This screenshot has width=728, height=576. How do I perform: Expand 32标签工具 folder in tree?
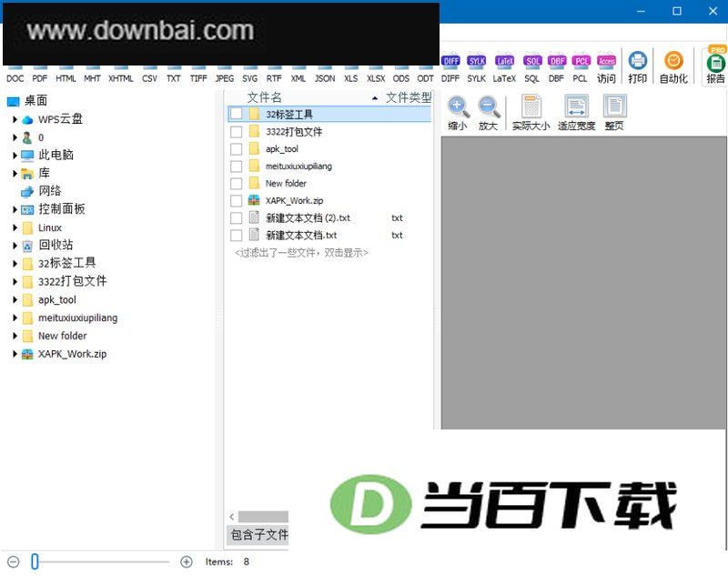(x=15, y=263)
